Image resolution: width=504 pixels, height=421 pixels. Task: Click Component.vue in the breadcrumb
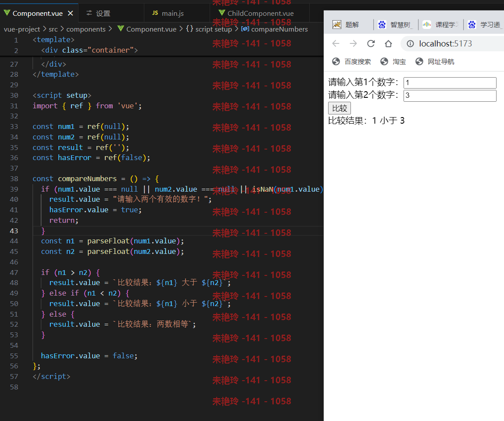151,29
